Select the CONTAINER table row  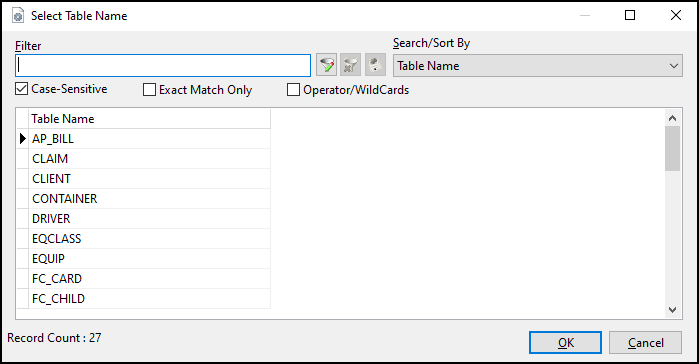pos(149,199)
